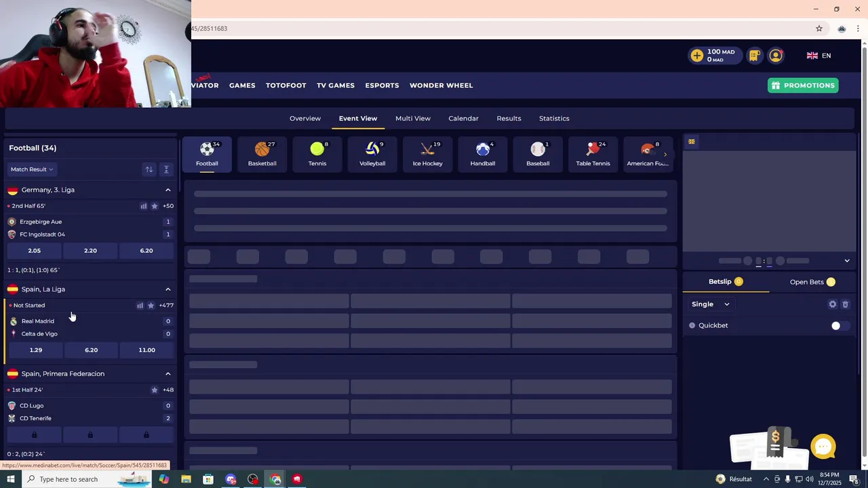
Task: Bet on Celta de Vigo at 11.00
Action: 146,350
